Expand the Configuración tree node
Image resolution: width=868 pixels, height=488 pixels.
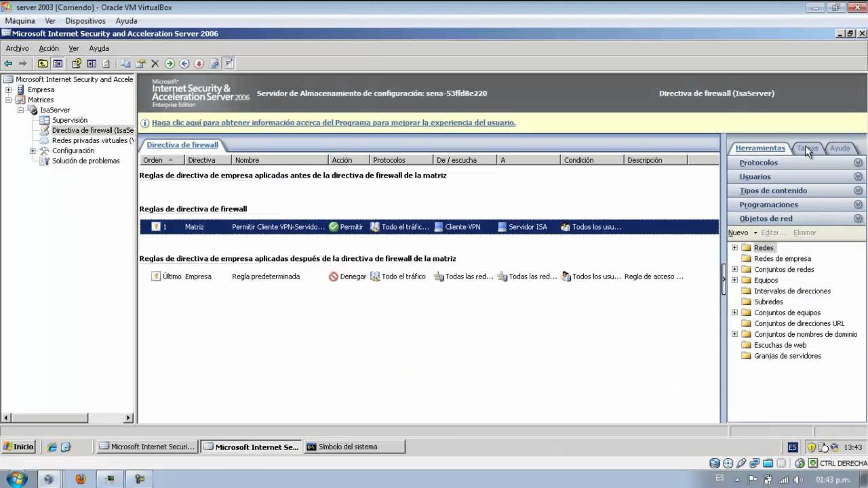click(x=33, y=150)
